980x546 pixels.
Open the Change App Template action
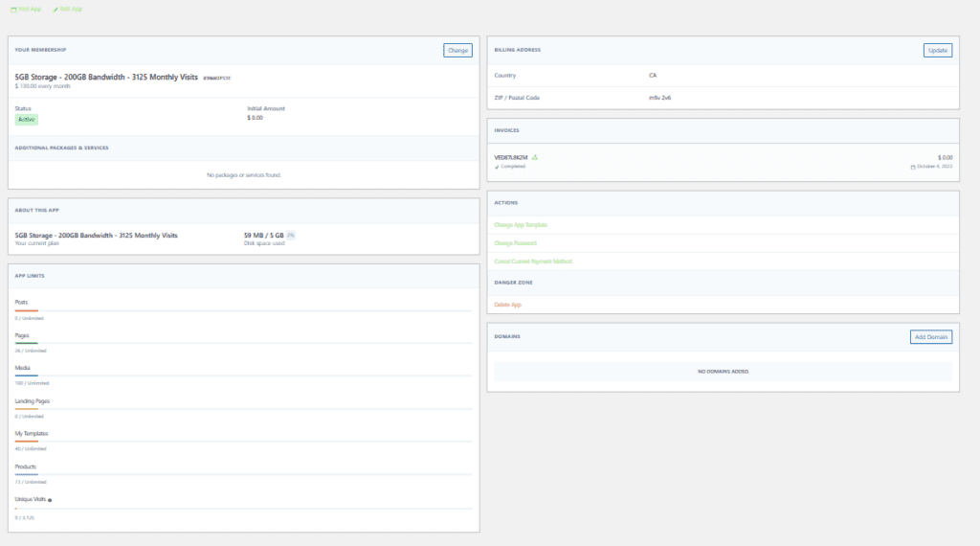coord(521,225)
